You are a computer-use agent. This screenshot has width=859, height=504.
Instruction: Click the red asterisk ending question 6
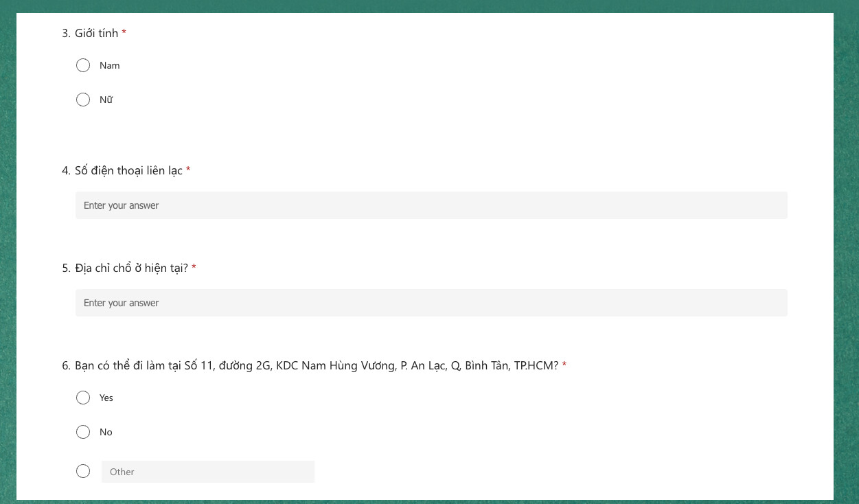[x=564, y=365]
